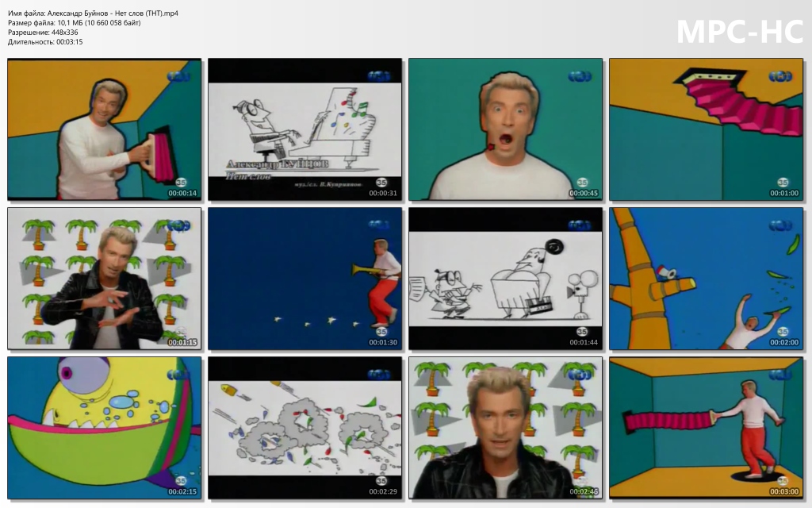Viewport: 812px width, 508px height.
Task: Select the black-and-white cartoon thumbnail at 00:01:44
Action: 505,279
